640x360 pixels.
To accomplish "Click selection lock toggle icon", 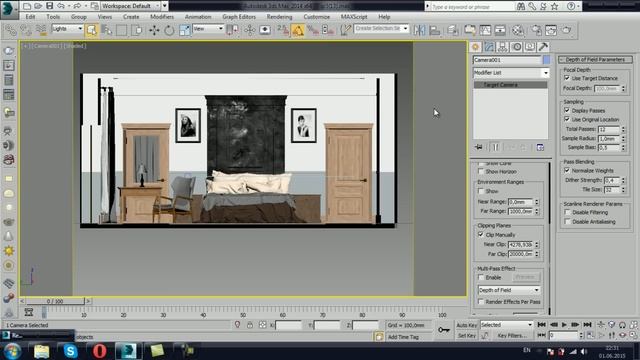I will (x=250, y=325).
